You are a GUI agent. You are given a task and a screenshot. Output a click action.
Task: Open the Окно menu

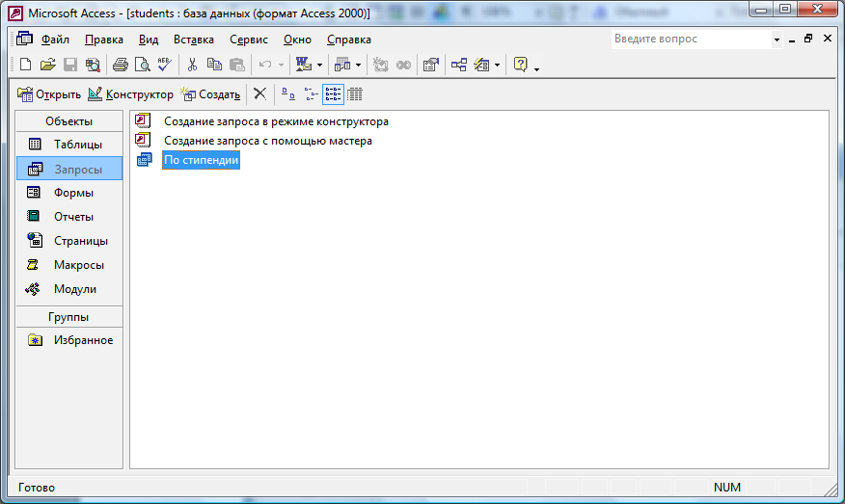tap(297, 40)
